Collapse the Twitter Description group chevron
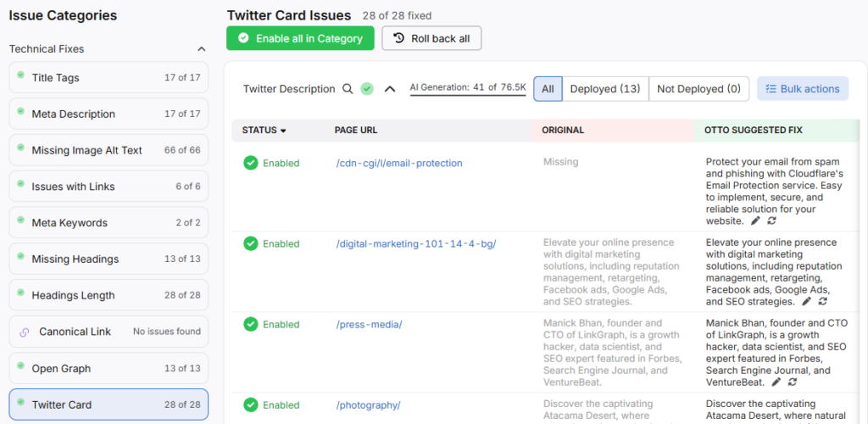Screen dimensions: 868x424 (x=390, y=89)
